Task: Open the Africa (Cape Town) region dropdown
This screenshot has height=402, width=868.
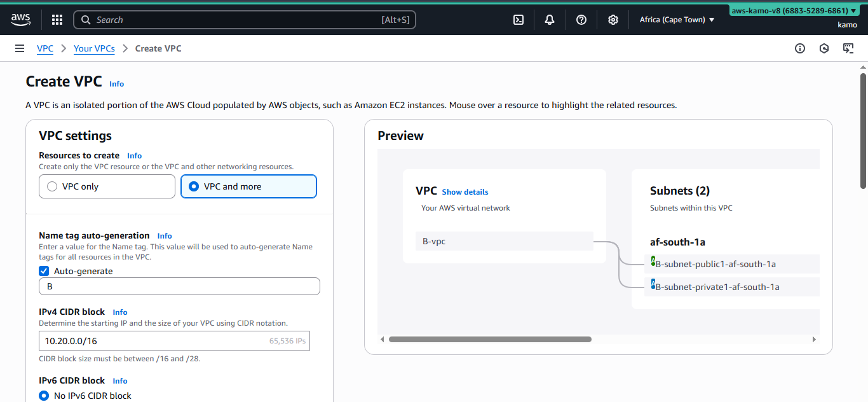Action: coord(676,20)
